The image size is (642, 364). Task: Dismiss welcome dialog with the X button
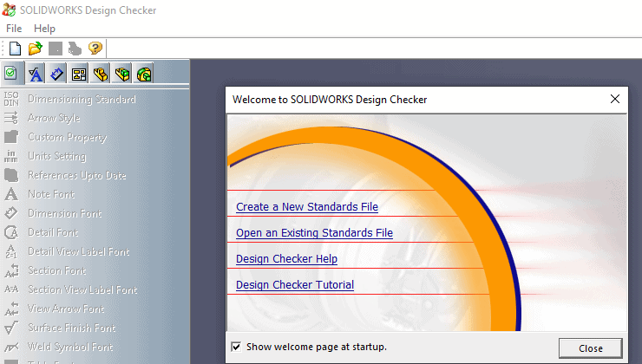(615, 99)
